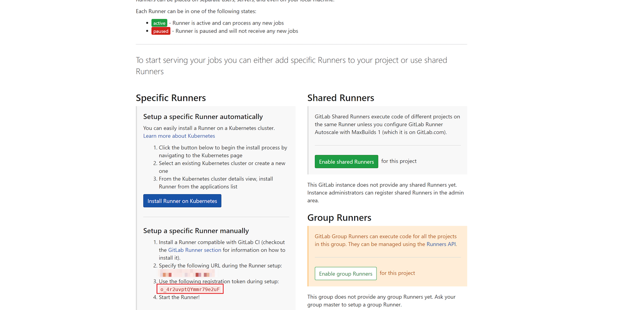Click 'GitLab Shared Runners execute code' paragraph
Screen dimensions: 644x310
pos(387,124)
